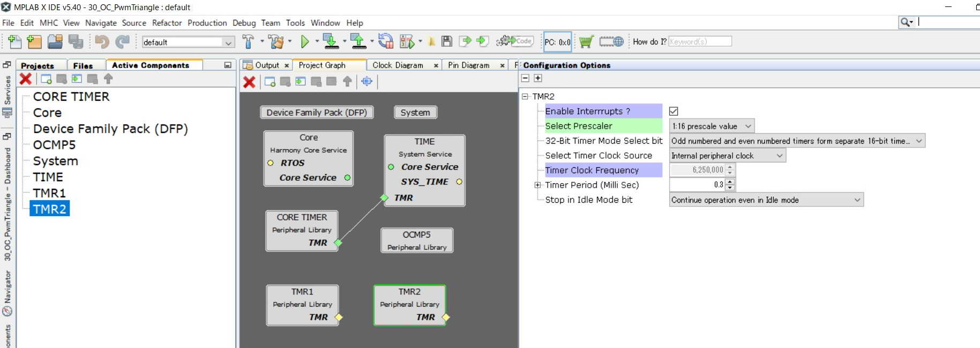Viewport: 980px width, 348px height.
Task: Select the OCMP5 Peripheral Library block
Action: [x=417, y=241]
